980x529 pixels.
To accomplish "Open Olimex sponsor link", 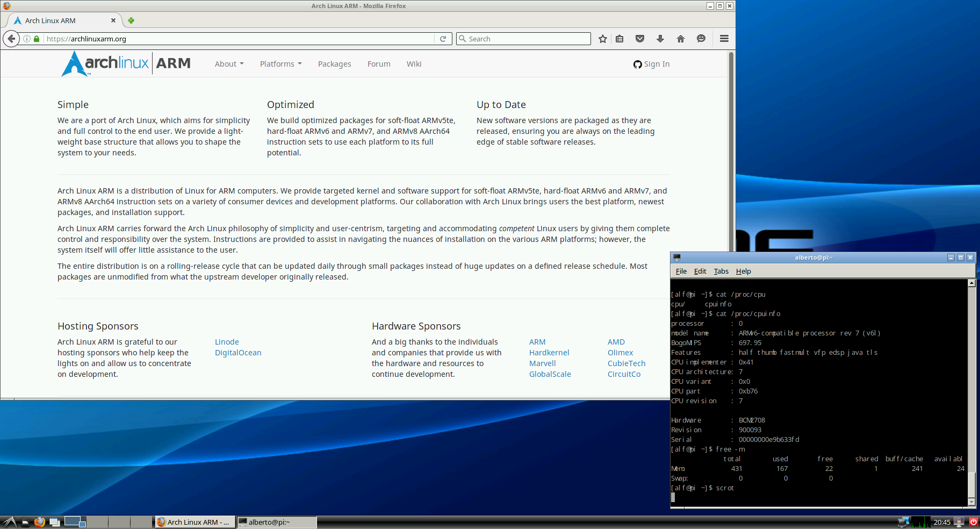I will coord(621,353).
